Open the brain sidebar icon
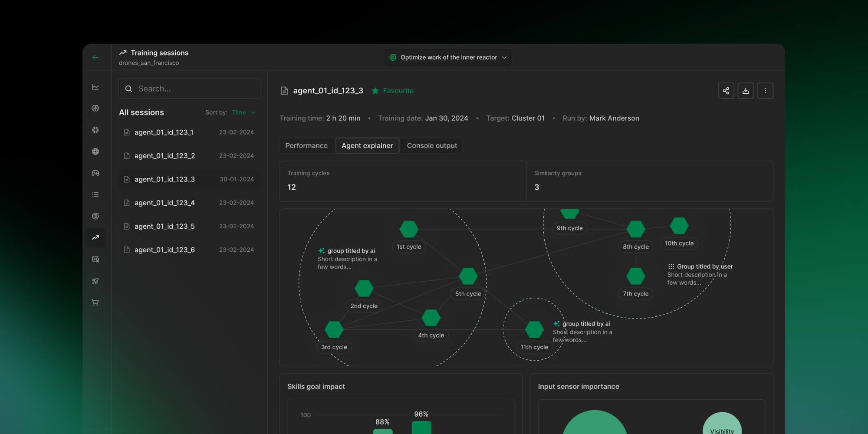Image resolution: width=868 pixels, height=434 pixels. (95, 108)
